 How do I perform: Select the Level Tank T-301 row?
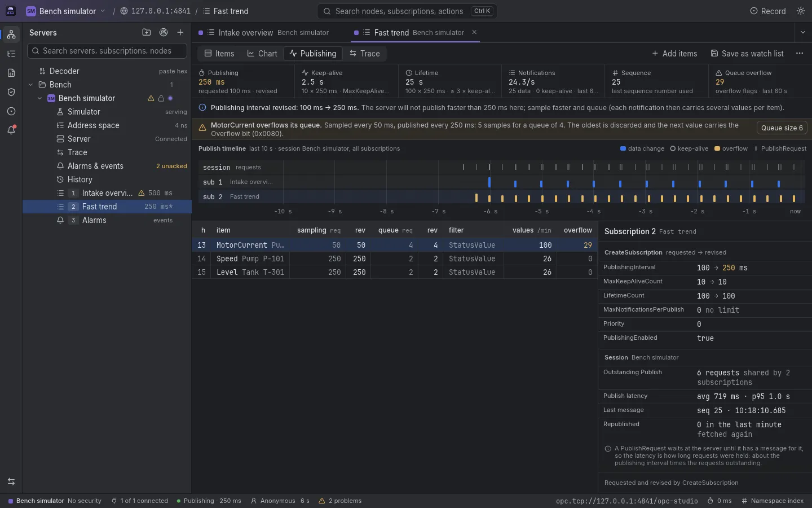(x=395, y=272)
